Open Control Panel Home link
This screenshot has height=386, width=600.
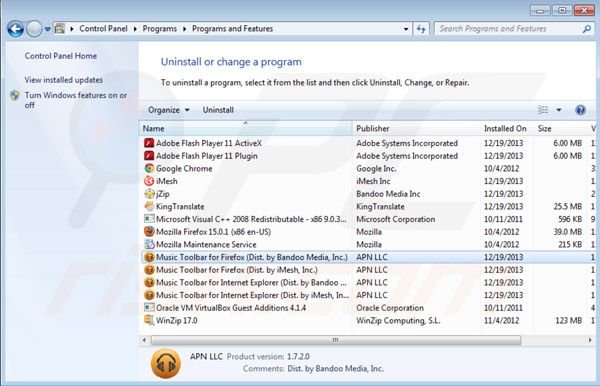tap(61, 56)
